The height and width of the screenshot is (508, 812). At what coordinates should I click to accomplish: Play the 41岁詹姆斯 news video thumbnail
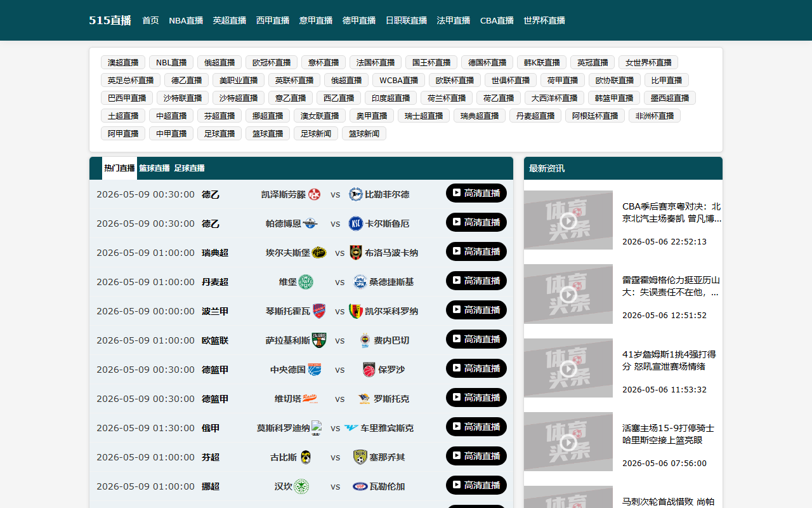(568, 368)
